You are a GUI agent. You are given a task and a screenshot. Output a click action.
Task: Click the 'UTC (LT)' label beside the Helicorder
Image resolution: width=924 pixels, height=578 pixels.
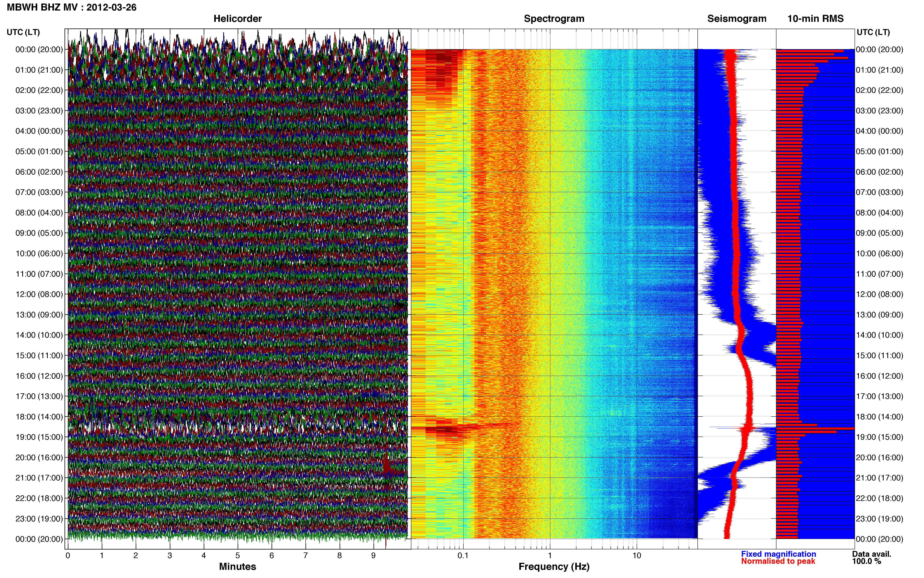pyautogui.click(x=23, y=32)
